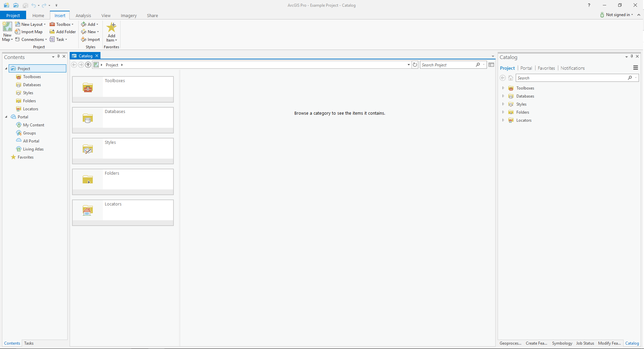Image resolution: width=644 pixels, height=349 pixels.
Task: Expand Toolboxes in Catalog pane
Action: (x=503, y=88)
